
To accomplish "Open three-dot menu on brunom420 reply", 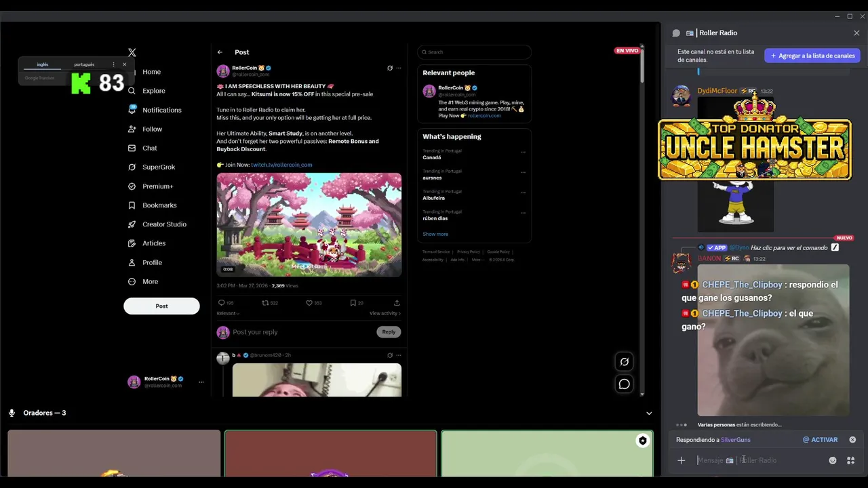I will click(x=399, y=355).
